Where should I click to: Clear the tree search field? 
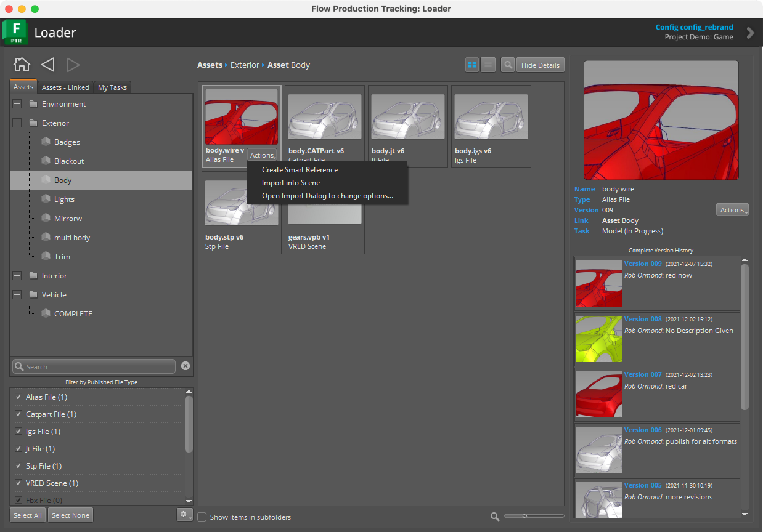pyautogui.click(x=186, y=366)
